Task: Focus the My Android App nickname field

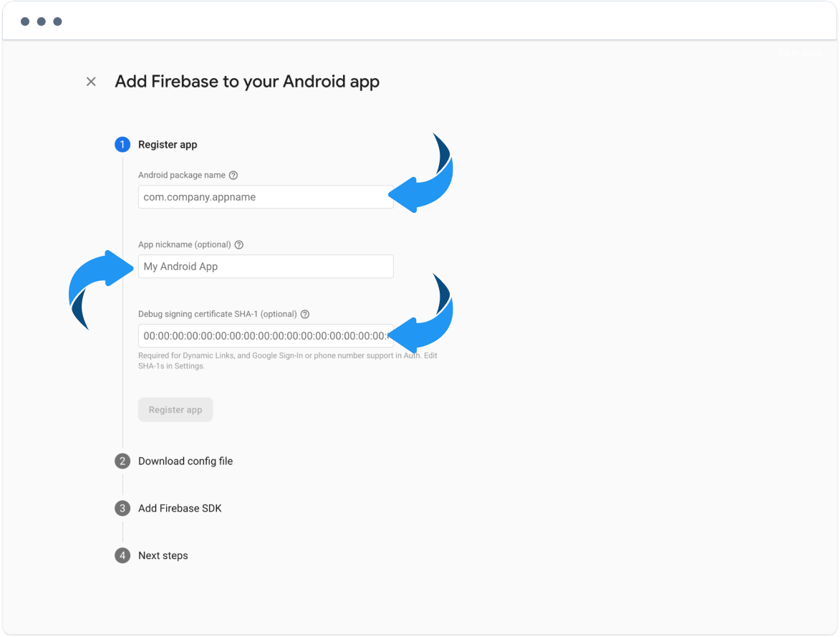Action: point(266,267)
